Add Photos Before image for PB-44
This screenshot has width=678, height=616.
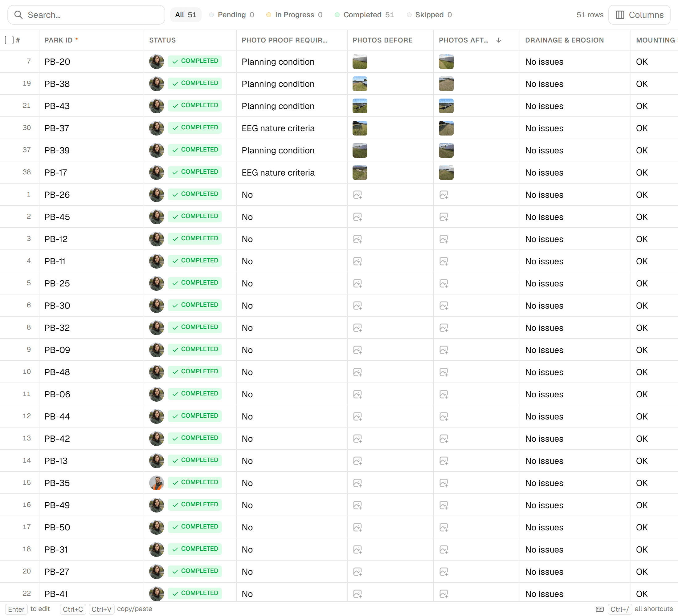357,416
